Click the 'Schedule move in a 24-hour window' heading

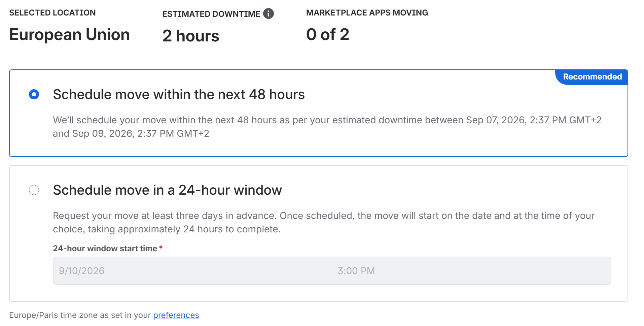tap(167, 190)
